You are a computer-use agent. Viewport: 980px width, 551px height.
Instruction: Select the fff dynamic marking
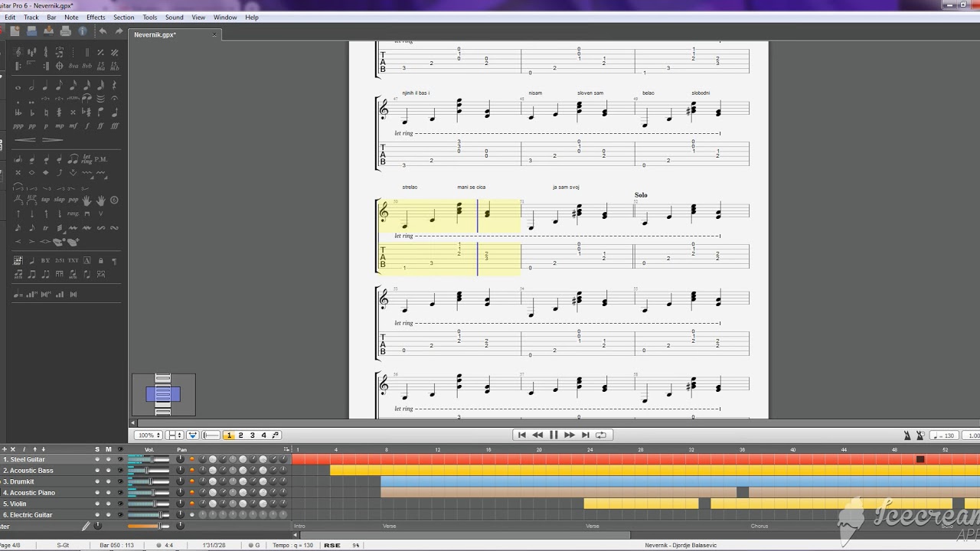click(114, 126)
